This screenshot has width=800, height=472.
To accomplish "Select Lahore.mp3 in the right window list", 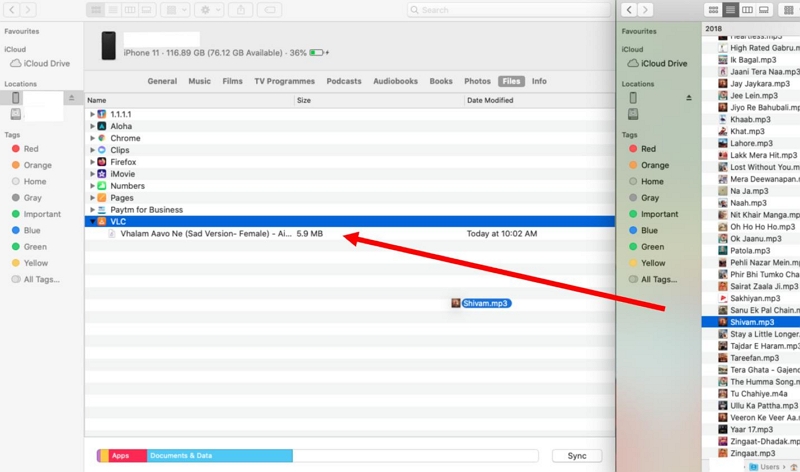I will 751,143.
